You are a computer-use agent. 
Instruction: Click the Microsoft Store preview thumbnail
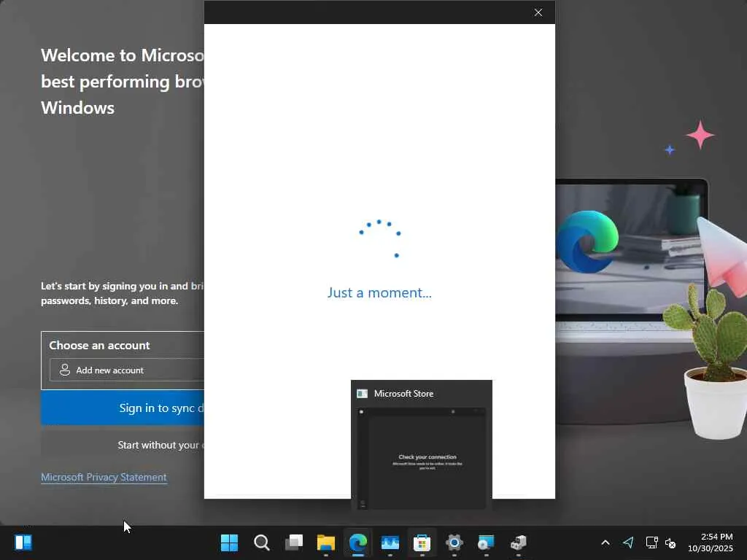[x=422, y=458]
